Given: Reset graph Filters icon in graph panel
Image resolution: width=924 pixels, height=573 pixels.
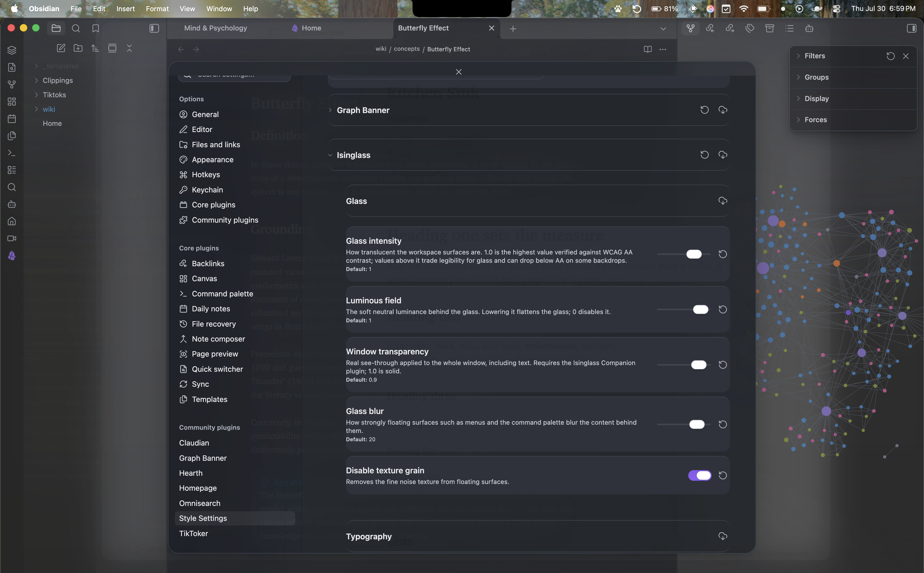Looking at the screenshot, I should tap(891, 56).
